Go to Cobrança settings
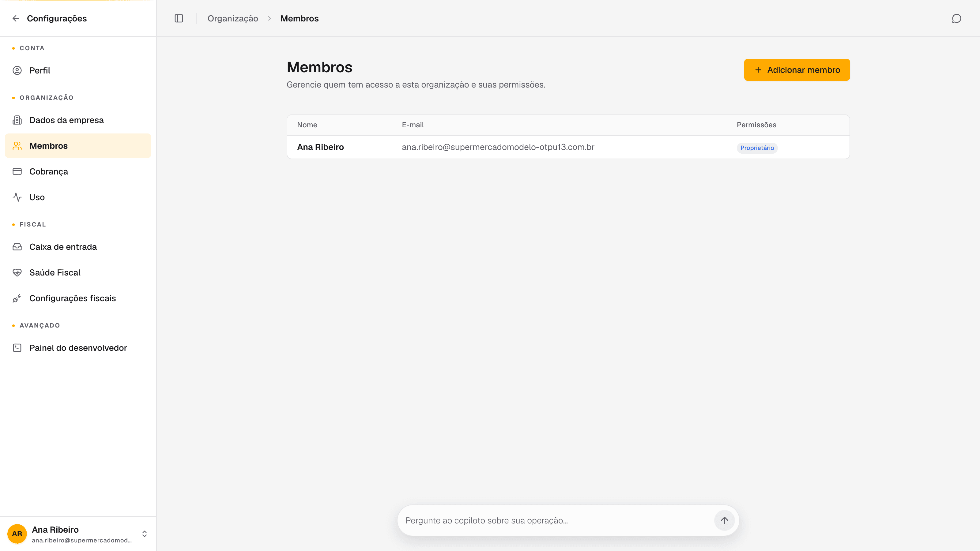This screenshot has height=551, width=980. [x=78, y=171]
